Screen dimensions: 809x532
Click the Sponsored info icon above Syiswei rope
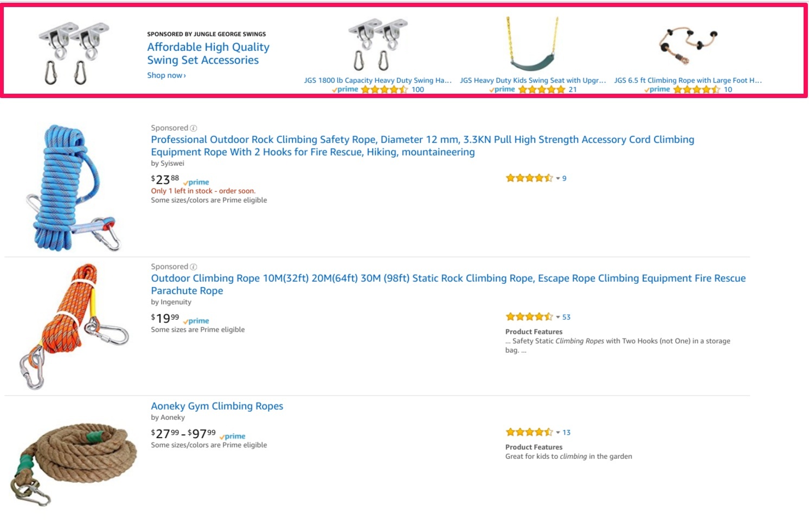tap(194, 128)
